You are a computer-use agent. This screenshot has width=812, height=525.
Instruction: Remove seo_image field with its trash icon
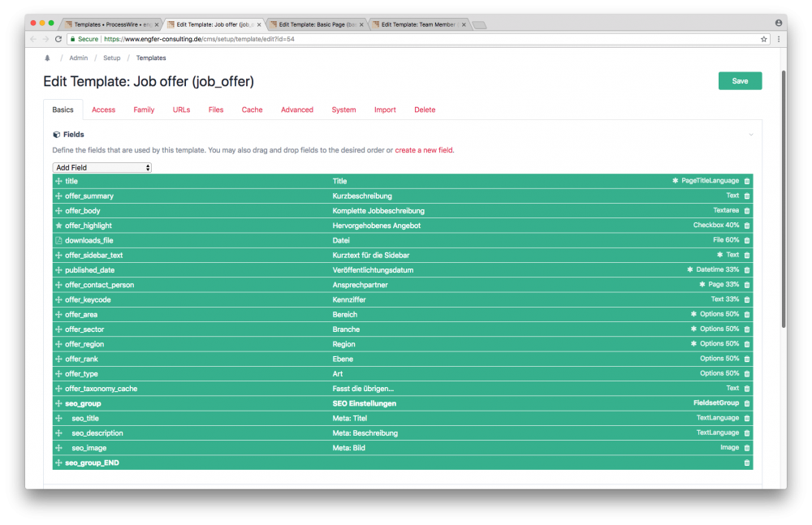(747, 448)
